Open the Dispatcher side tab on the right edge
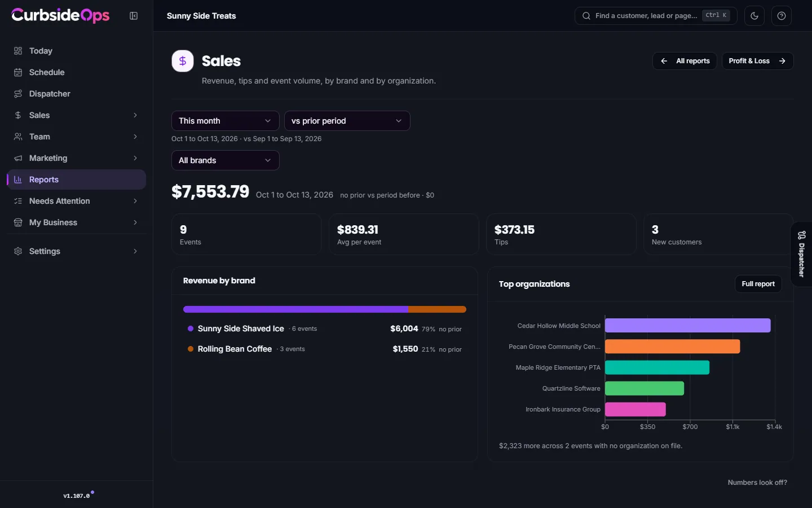The image size is (812, 508). 801,254
